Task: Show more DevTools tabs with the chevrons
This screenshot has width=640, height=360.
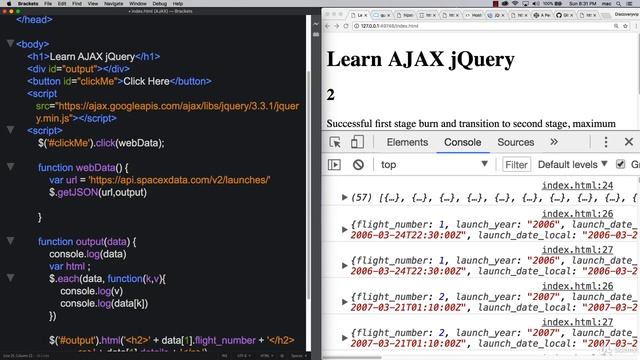Action: pyautogui.click(x=553, y=142)
